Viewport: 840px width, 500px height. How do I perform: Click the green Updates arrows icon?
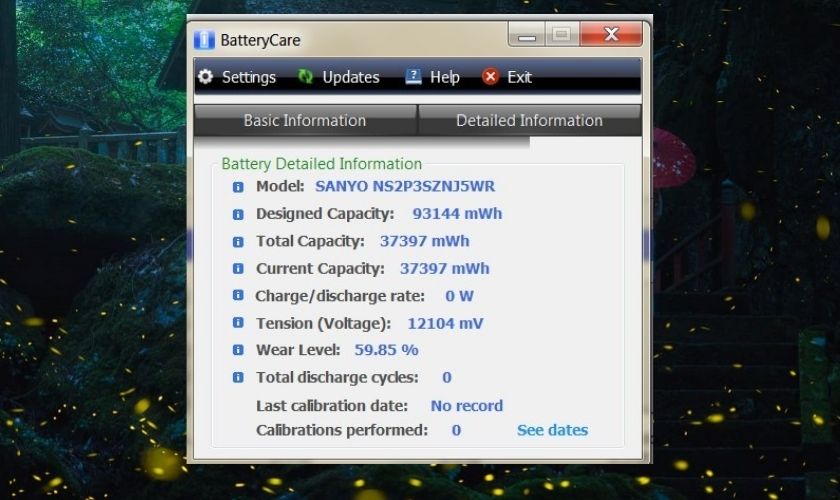tap(306, 77)
